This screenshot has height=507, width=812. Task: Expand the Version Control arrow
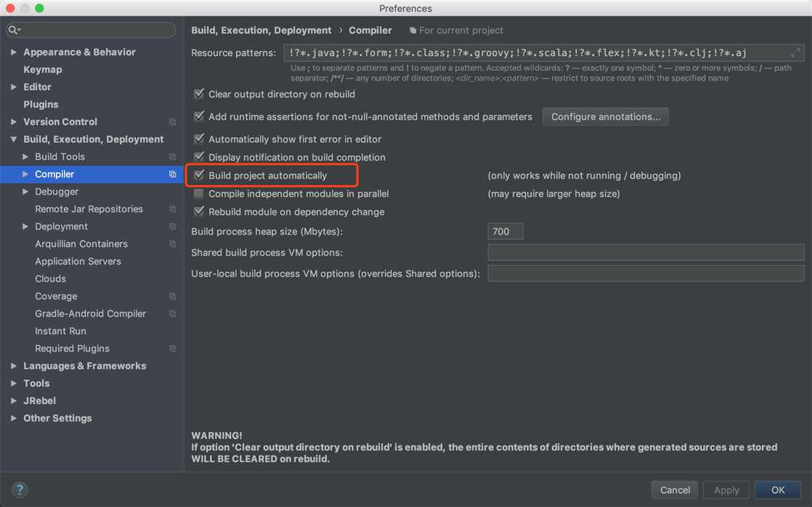pos(14,122)
